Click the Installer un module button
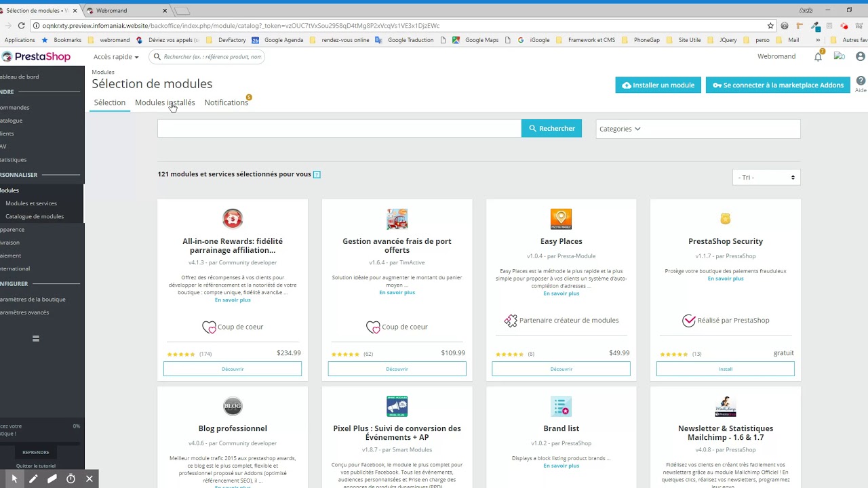The width and height of the screenshot is (868, 488). (658, 85)
